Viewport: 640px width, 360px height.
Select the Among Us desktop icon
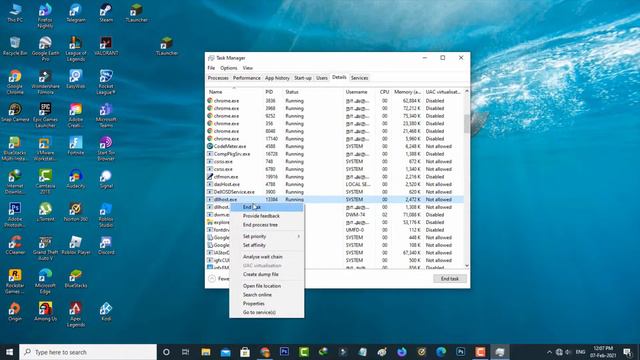point(45,312)
